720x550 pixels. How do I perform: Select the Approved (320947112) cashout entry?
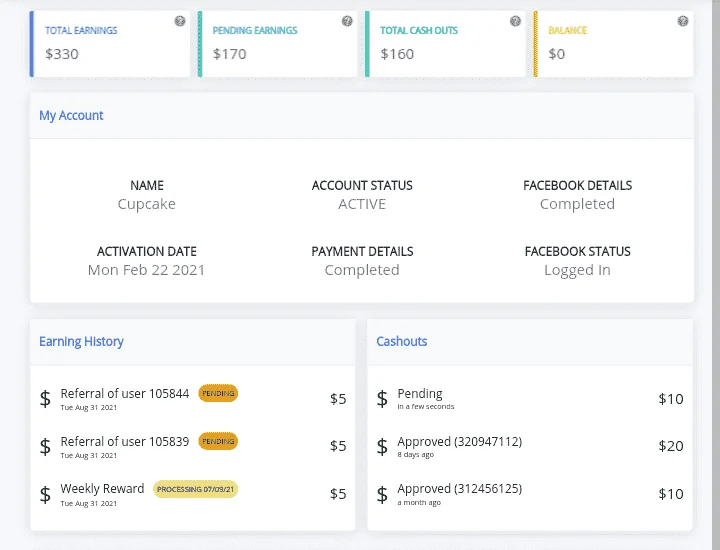[x=530, y=446]
